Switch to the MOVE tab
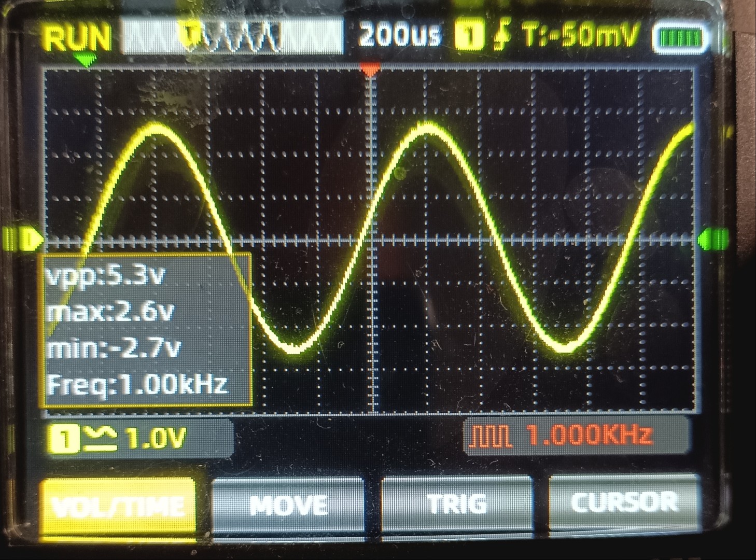 (x=288, y=505)
